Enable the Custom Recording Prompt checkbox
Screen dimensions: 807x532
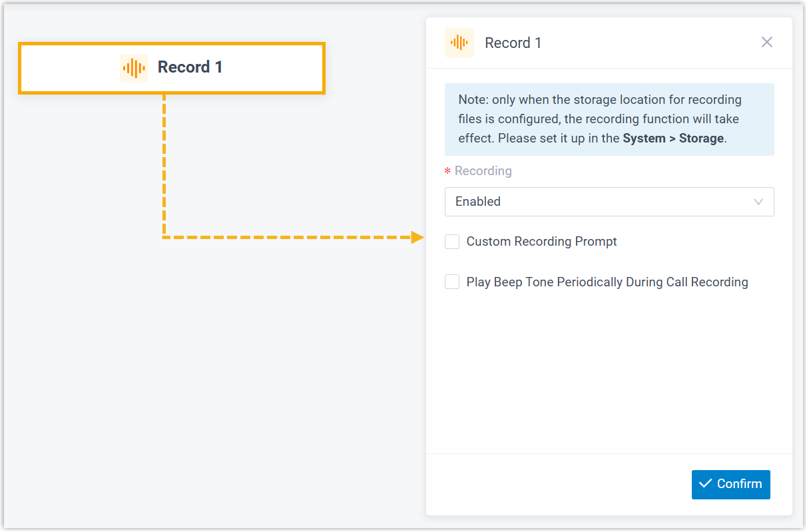(x=452, y=242)
